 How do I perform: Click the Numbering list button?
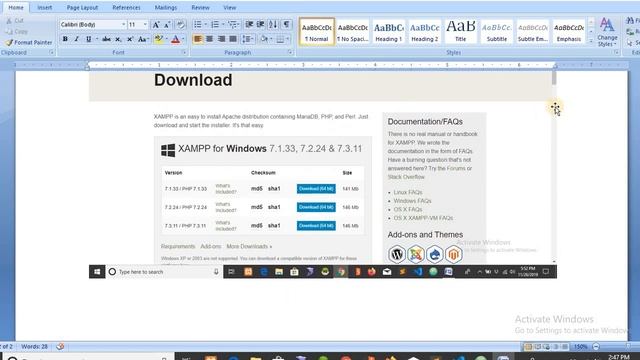coord(215,24)
